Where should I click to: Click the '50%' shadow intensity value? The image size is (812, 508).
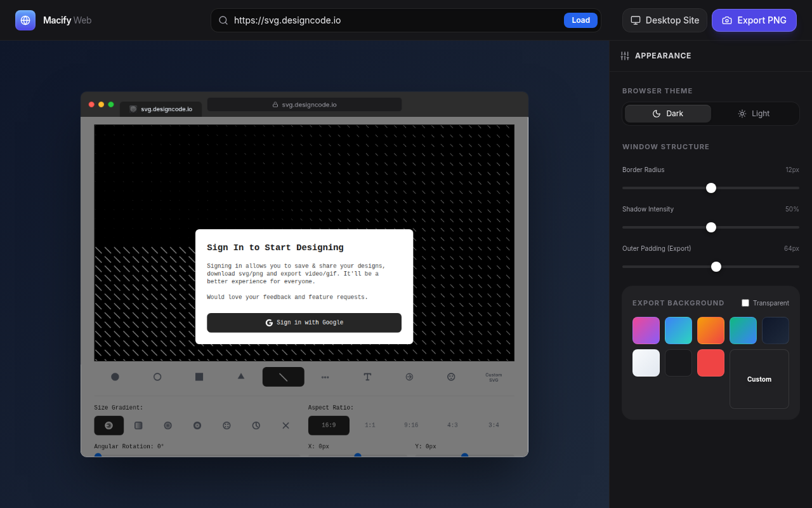[x=792, y=209]
